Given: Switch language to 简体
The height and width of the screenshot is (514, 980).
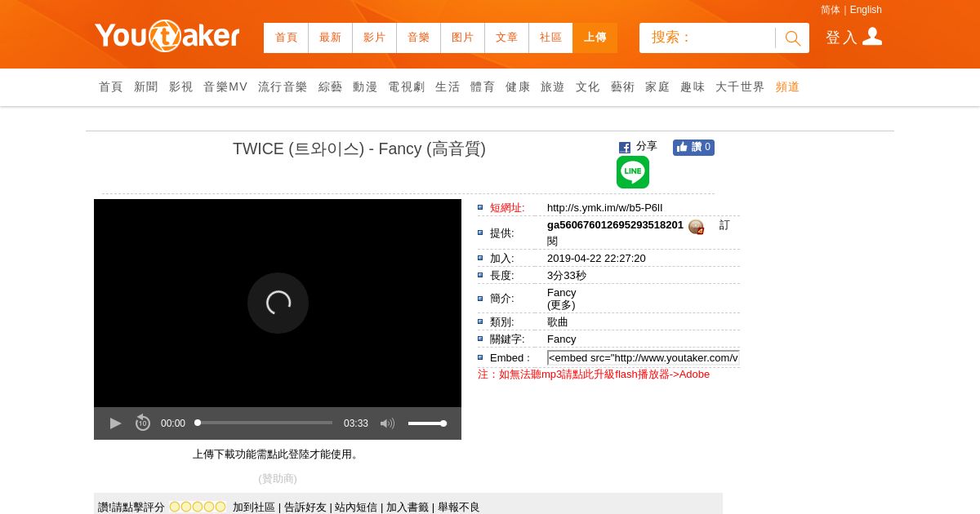Looking at the screenshot, I should (831, 10).
